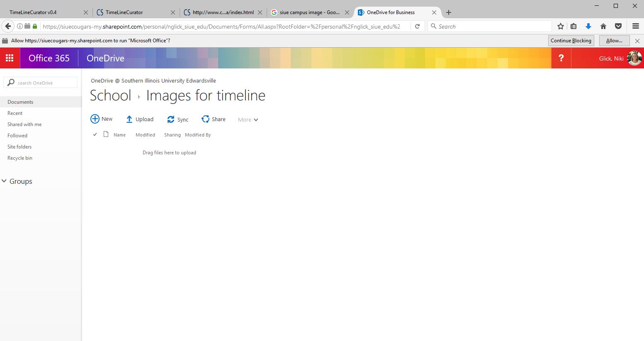The height and width of the screenshot is (341, 644).
Task: Open the Allow... dropdown button
Action: click(x=614, y=41)
